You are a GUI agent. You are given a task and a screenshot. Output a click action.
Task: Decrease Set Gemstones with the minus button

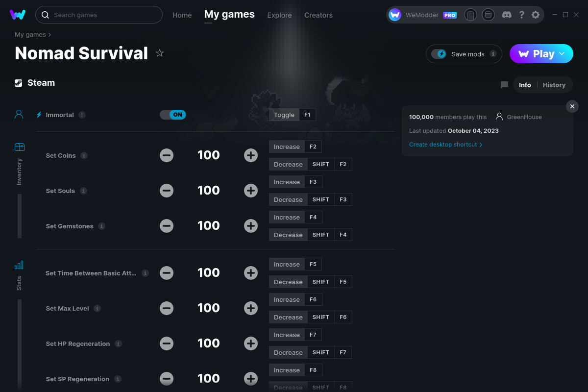(x=167, y=226)
